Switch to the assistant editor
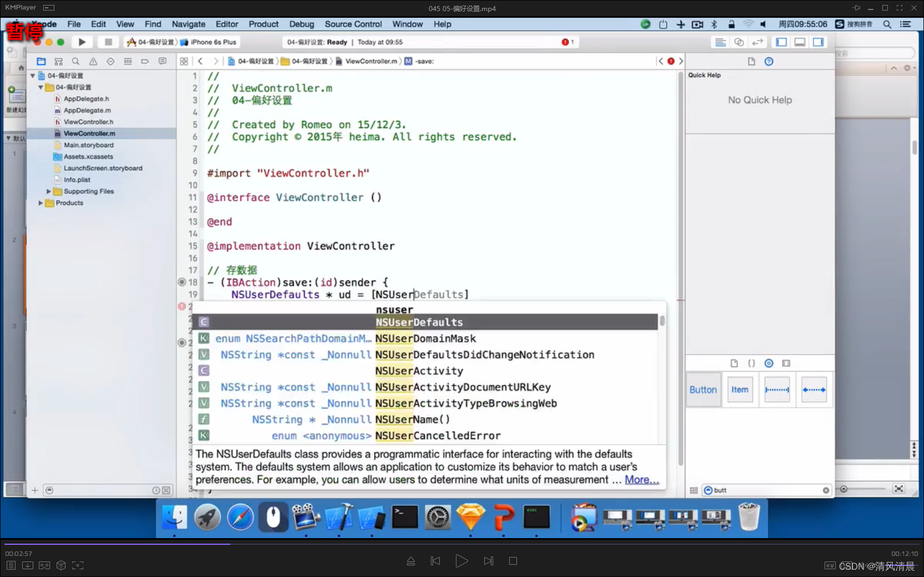Image resolution: width=924 pixels, height=577 pixels. (x=739, y=42)
